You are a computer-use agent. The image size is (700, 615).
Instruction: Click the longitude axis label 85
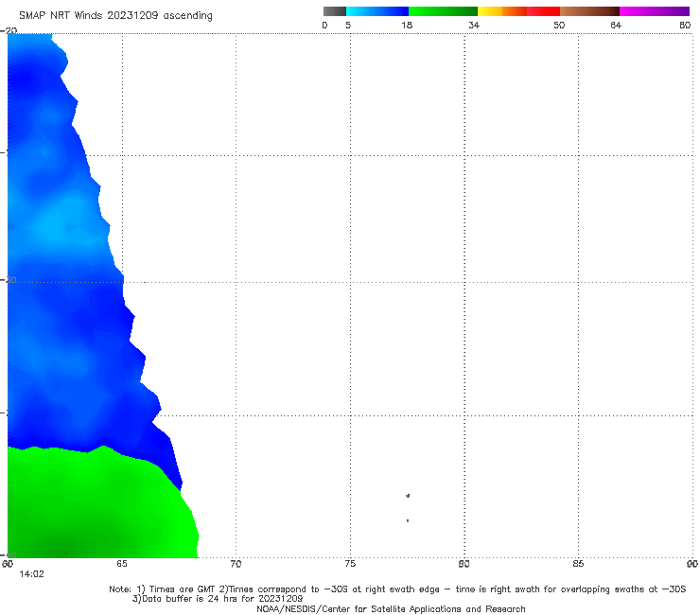tap(578, 564)
